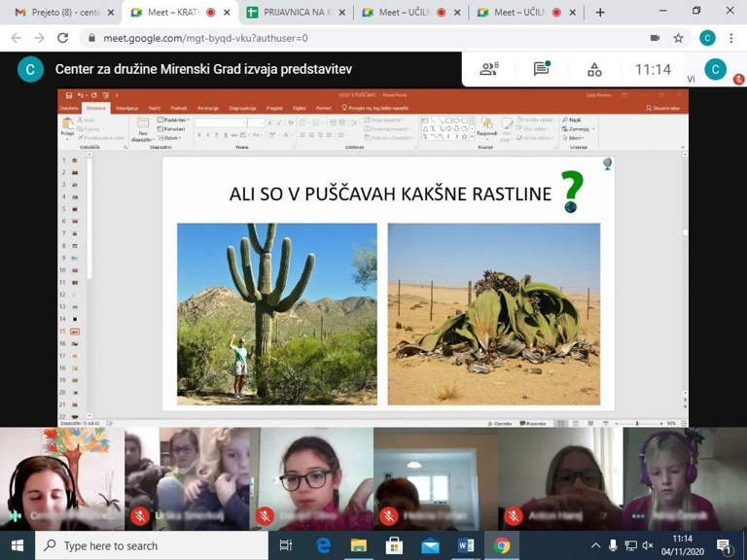Click the Nov diapozitiv icon
Viewport: 747px width, 560px height.
point(143,123)
